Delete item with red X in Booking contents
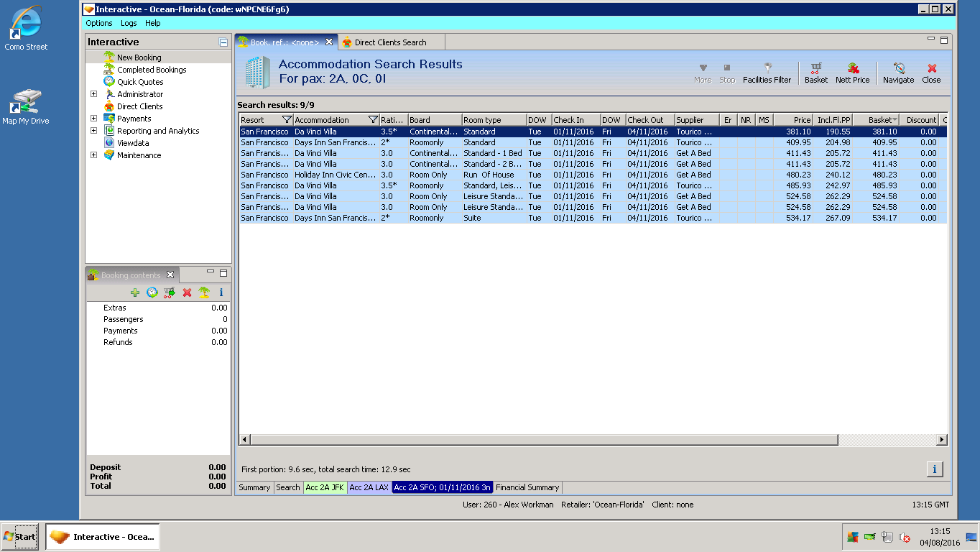 point(187,293)
